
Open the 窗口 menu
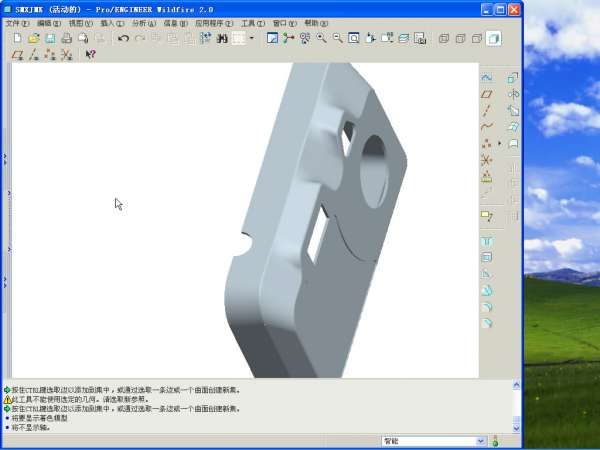(285, 23)
